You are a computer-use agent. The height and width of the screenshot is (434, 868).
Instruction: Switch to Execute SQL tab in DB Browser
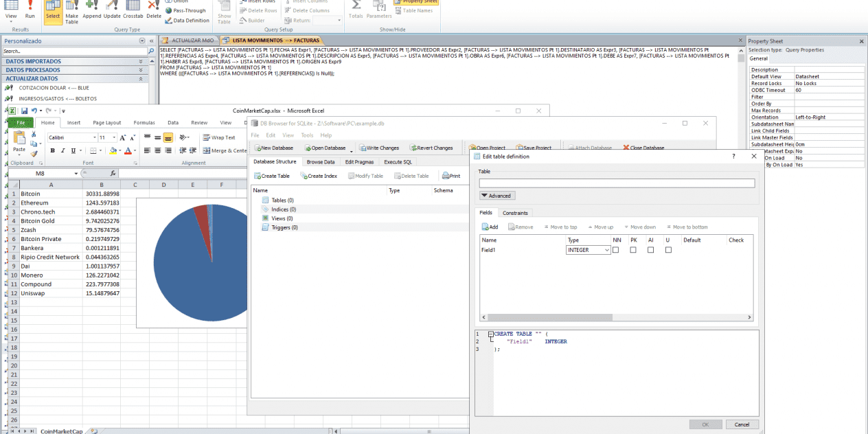(x=398, y=162)
